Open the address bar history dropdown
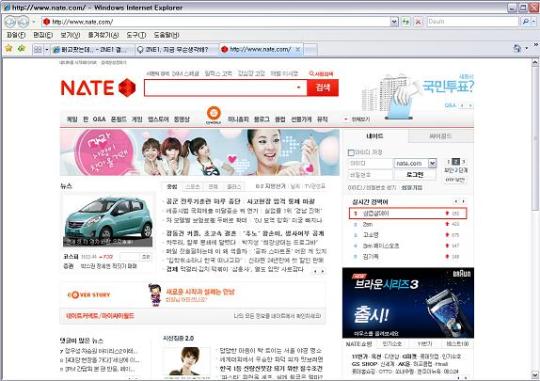The width and height of the screenshot is (540, 381). click(x=394, y=22)
